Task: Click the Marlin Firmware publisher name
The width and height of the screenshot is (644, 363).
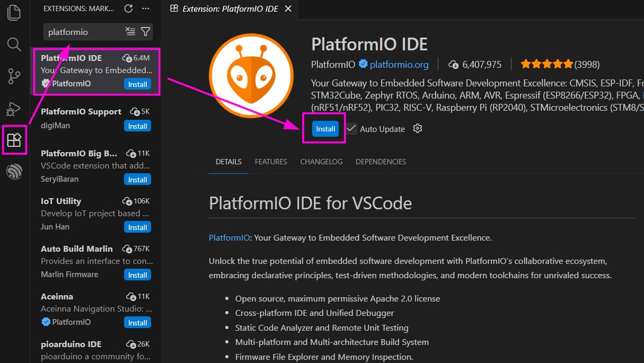Action: pyautogui.click(x=69, y=275)
